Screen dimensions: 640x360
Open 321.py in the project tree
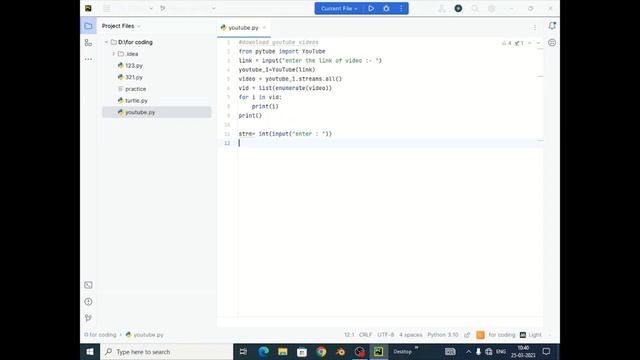coord(134,77)
